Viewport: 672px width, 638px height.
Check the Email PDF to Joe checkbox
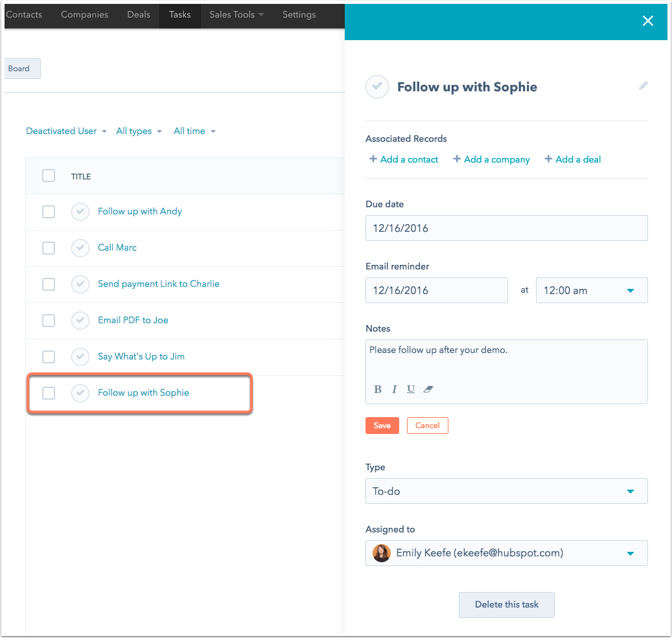point(49,321)
